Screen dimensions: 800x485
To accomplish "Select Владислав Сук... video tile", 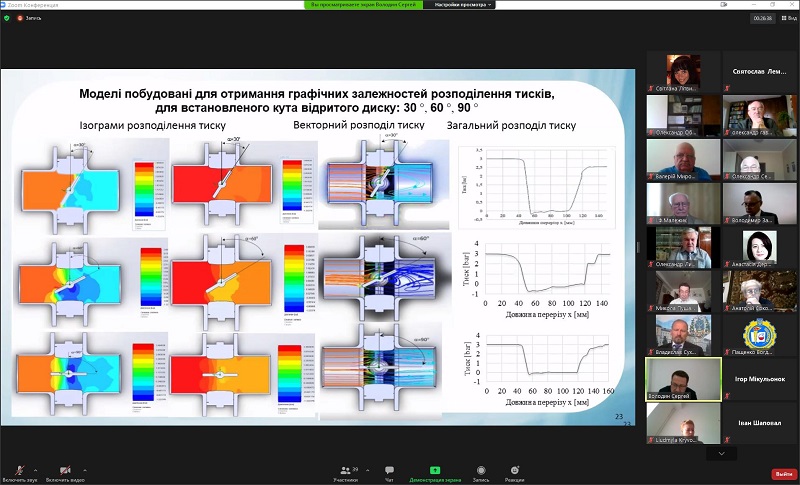I will (x=683, y=335).
